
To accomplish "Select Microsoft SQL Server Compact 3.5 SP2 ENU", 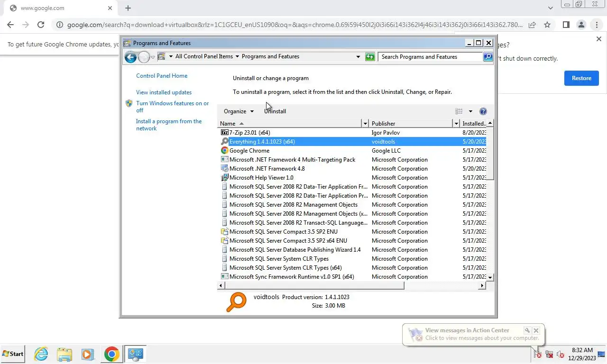I will point(352,232).
